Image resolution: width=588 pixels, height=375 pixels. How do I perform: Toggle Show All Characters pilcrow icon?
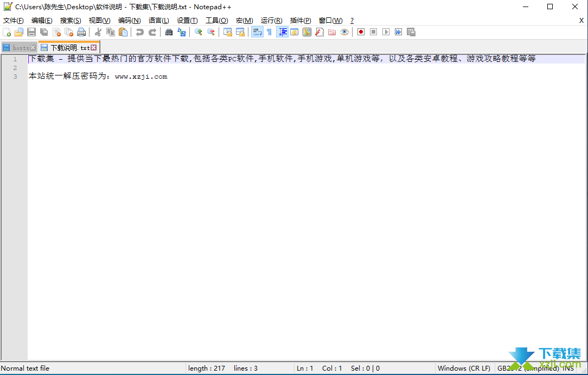point(269,32)
